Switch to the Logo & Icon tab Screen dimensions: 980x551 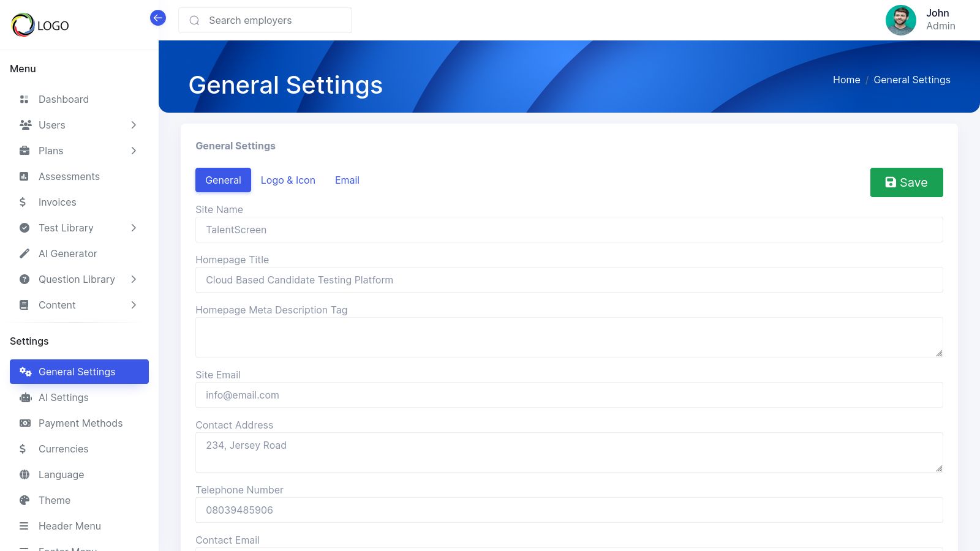[x=288, y=180]
